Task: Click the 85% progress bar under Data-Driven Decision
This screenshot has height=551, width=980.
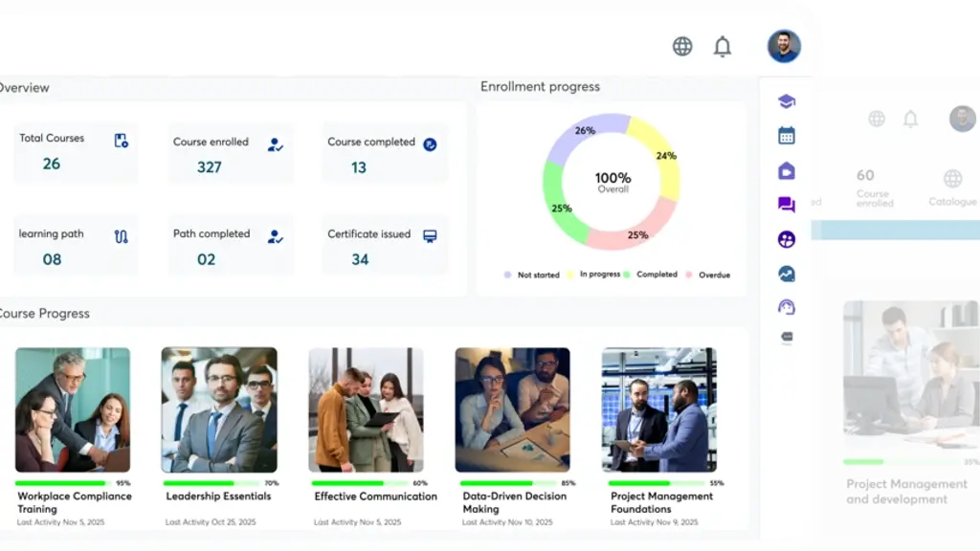Action: tap(508, 483)
